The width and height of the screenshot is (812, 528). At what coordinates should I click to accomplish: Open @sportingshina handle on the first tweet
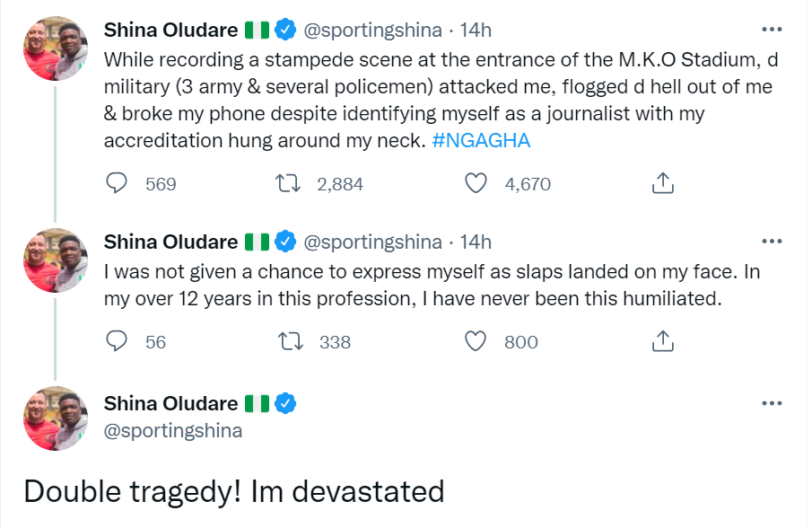[373, 31]
